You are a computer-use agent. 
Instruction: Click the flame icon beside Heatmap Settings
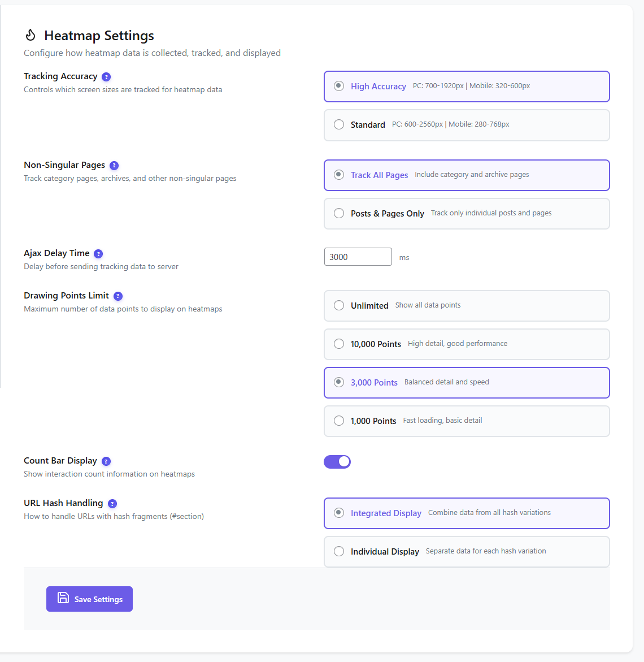pos(31,34)
